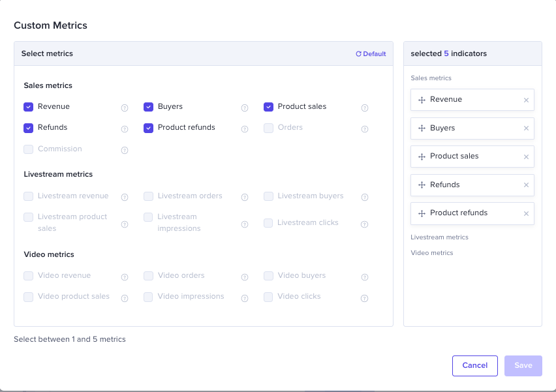Viewport: 556px width, 392px height.
Task: Remove Buyers from the selected list
Action: pos(526,128)
